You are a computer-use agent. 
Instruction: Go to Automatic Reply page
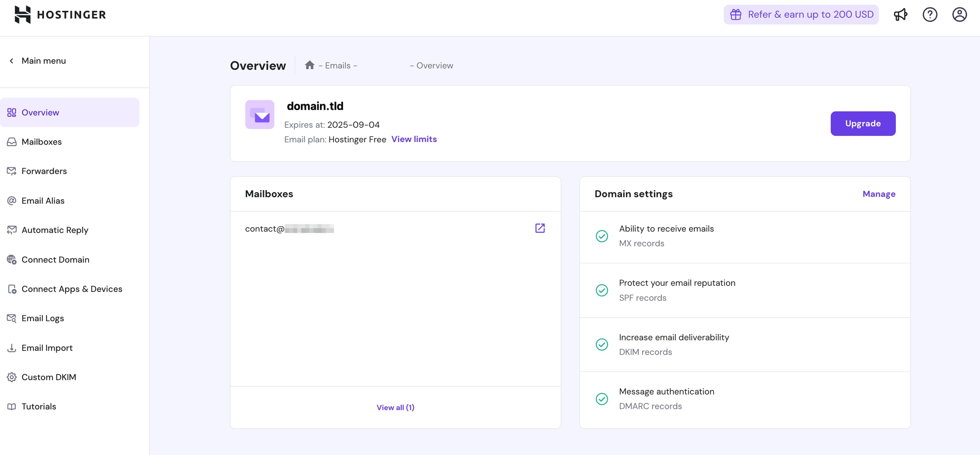55,230
